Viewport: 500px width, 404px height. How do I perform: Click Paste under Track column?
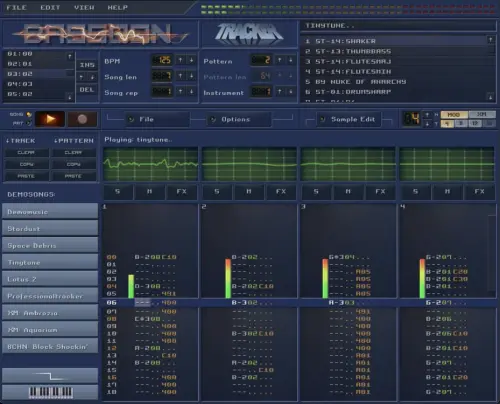pyautogui.click(x=26, y=176)
